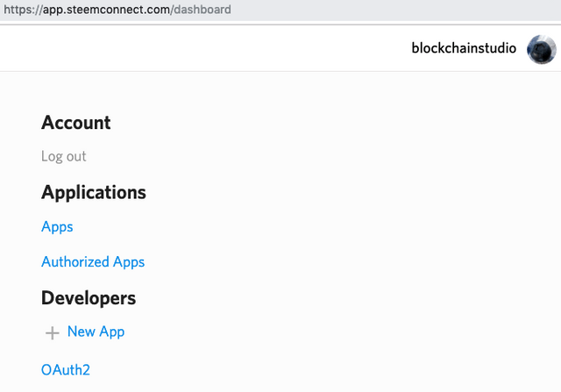Focus the browser address bar
This screenshot has width=561, height=392.
(280, 11)
